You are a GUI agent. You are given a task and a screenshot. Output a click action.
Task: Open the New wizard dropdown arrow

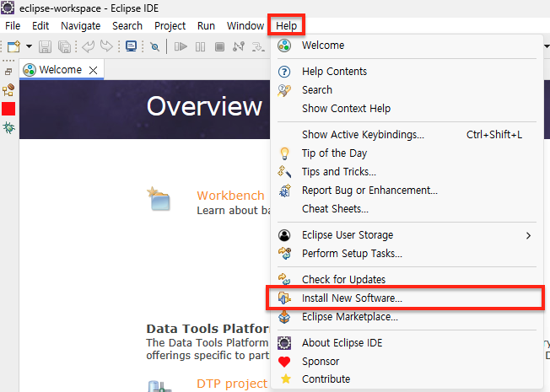click(x=30, y=46)
